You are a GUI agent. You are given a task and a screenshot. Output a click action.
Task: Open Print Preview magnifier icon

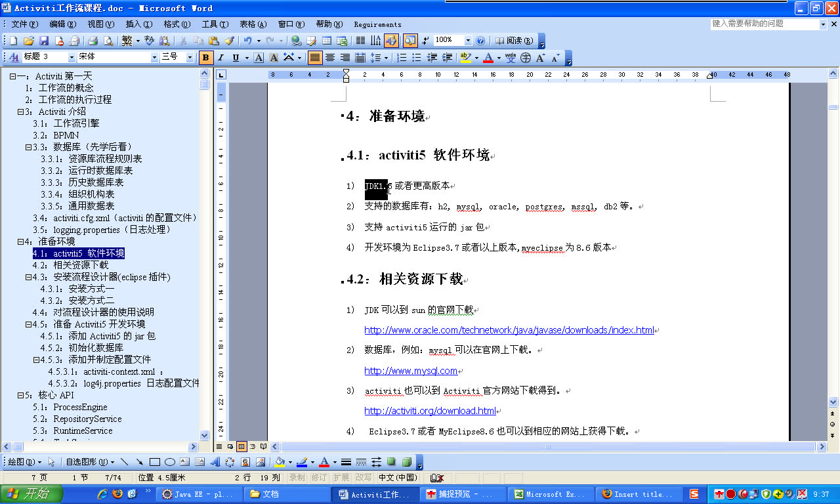(108, 41)
